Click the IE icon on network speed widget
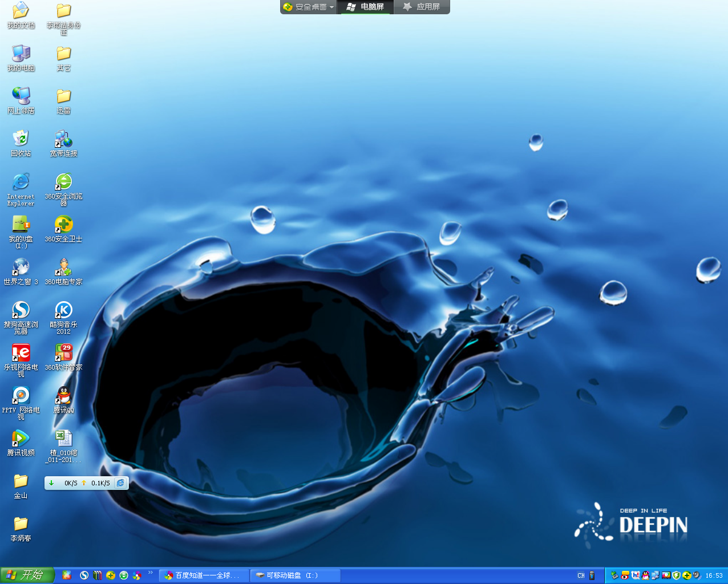 coord(120,483)
